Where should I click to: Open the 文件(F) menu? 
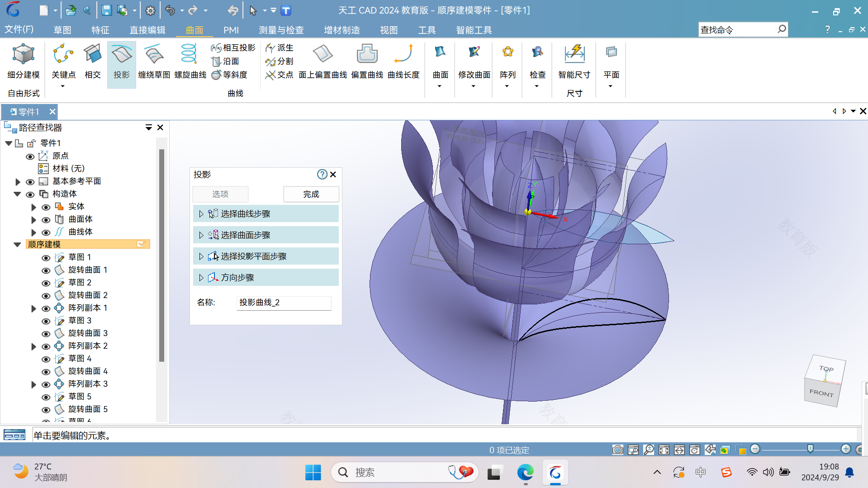tap(19, 29)
